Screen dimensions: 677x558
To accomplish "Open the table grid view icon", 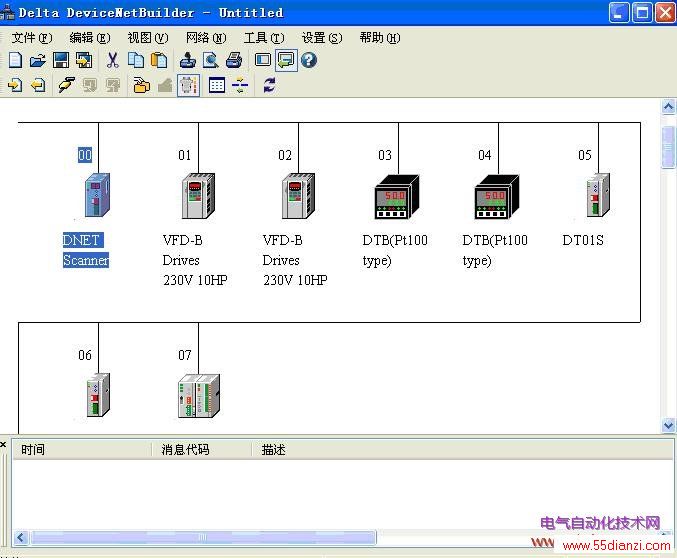I will (217, 85).
